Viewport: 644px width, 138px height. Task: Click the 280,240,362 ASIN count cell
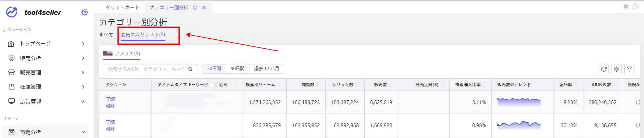coord(602,102)
